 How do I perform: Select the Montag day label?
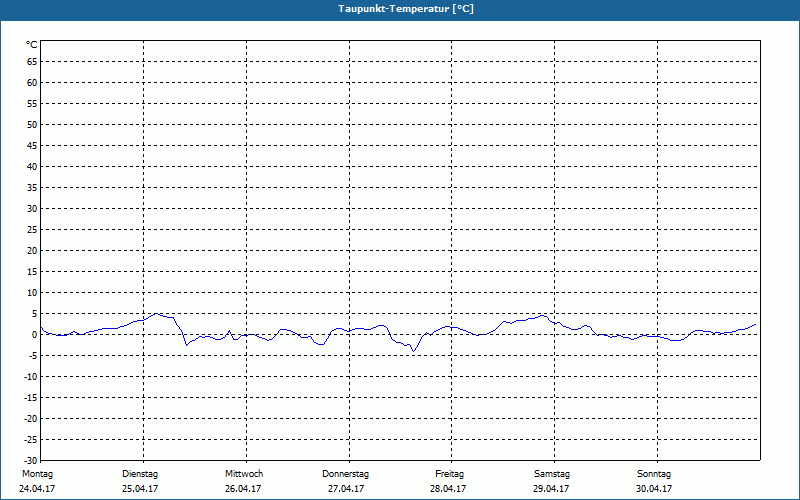(37, 474)
